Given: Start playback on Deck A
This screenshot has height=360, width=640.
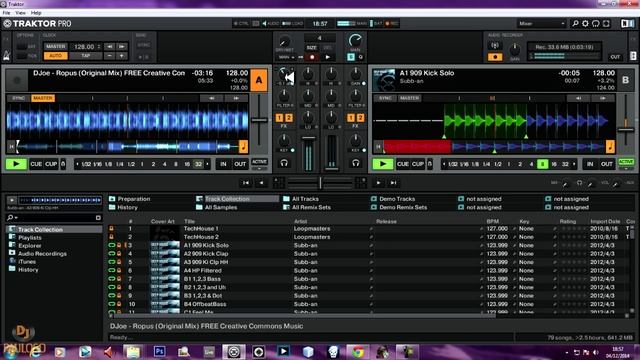Looking at the screenshot, I should pyautogui.click(x=16, y=164).
